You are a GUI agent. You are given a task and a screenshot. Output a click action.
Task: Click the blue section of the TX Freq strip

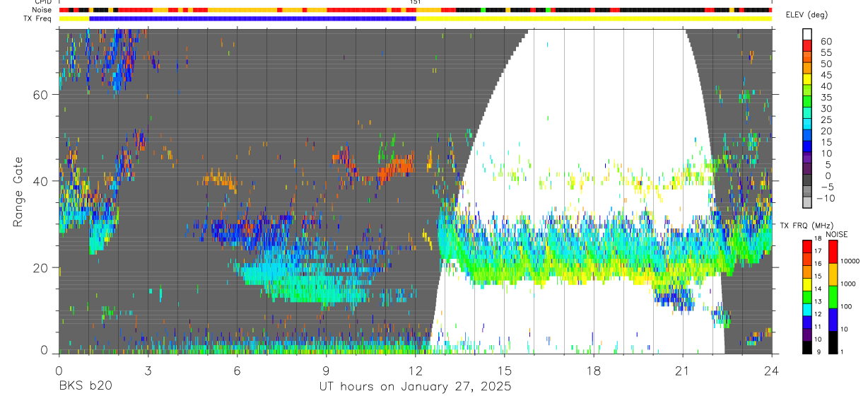[253, 18]
